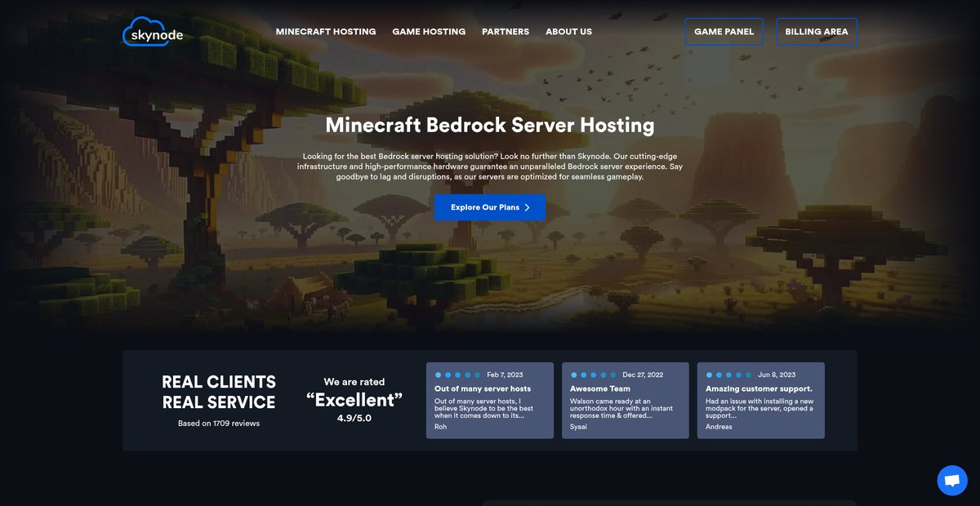The width and height of the screenshot is (980, 506).
Task: Click the star rating dots on Andreas's review
Action: [729, 375]
